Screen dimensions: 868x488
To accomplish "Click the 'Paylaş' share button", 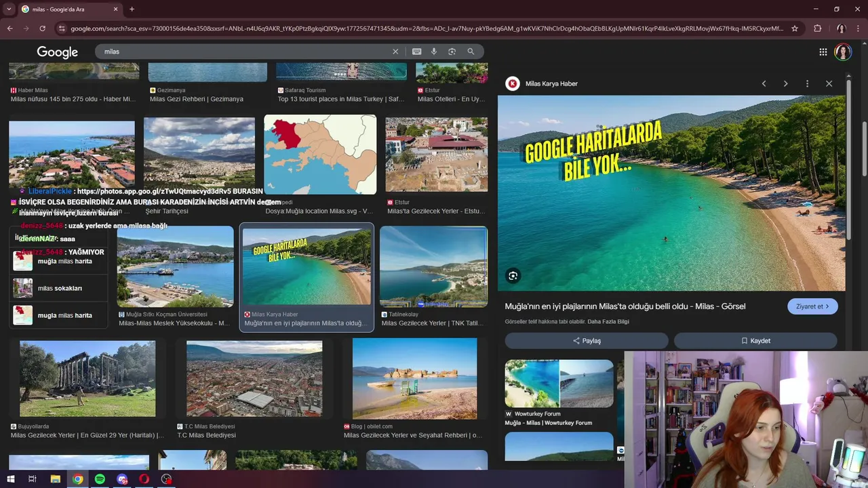I will pyautogui.click(x=587, y=341).
